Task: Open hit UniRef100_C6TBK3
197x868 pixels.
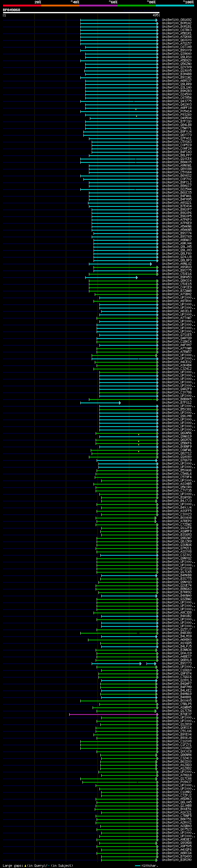Action: click(177, 30)
